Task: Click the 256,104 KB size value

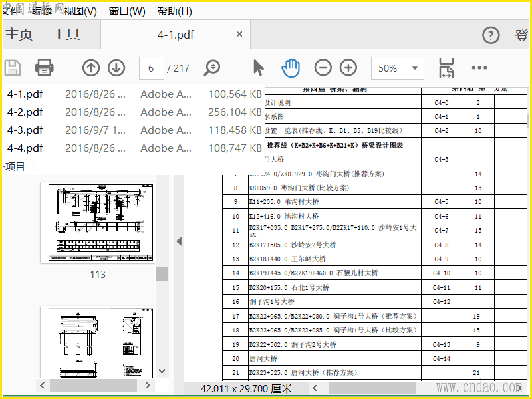Action: 235,112
